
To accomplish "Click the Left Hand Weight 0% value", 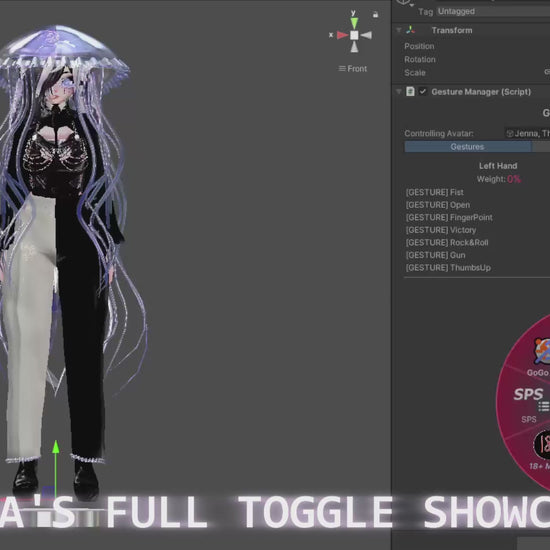I will (x=514, y=179).
